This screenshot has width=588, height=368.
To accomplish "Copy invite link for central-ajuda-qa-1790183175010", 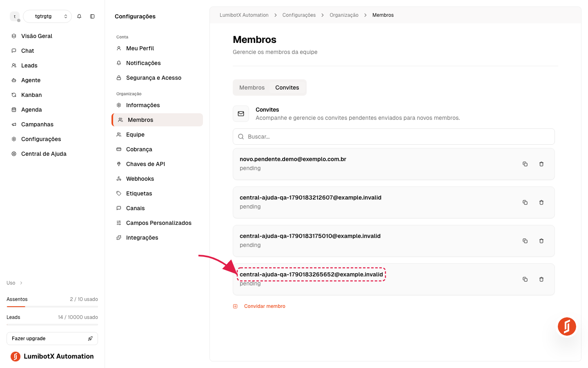I will pyautogui.click(x=525, y=241).
